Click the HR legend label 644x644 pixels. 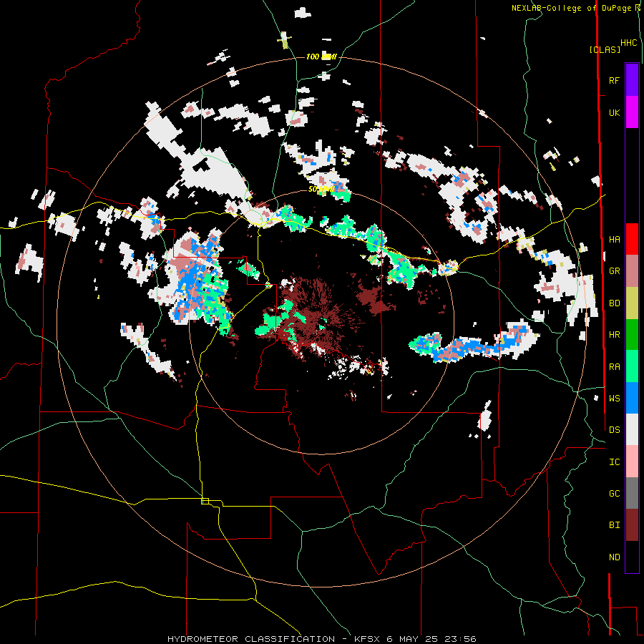(614, 335)
